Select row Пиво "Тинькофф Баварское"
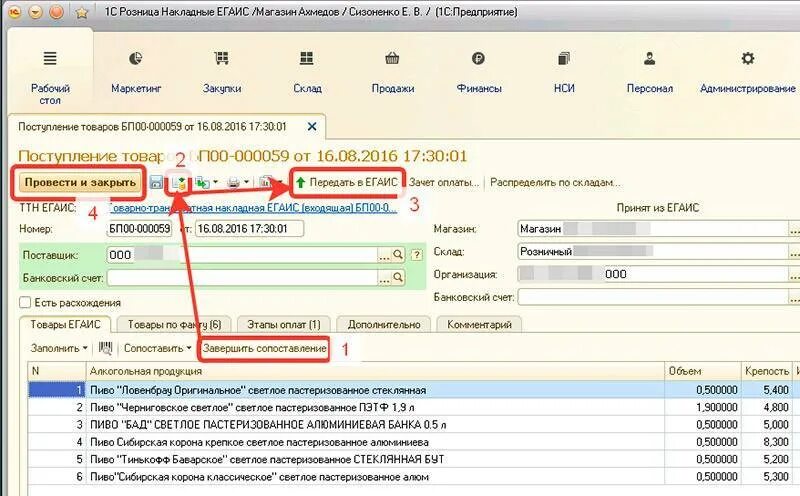 pos(413,459)
